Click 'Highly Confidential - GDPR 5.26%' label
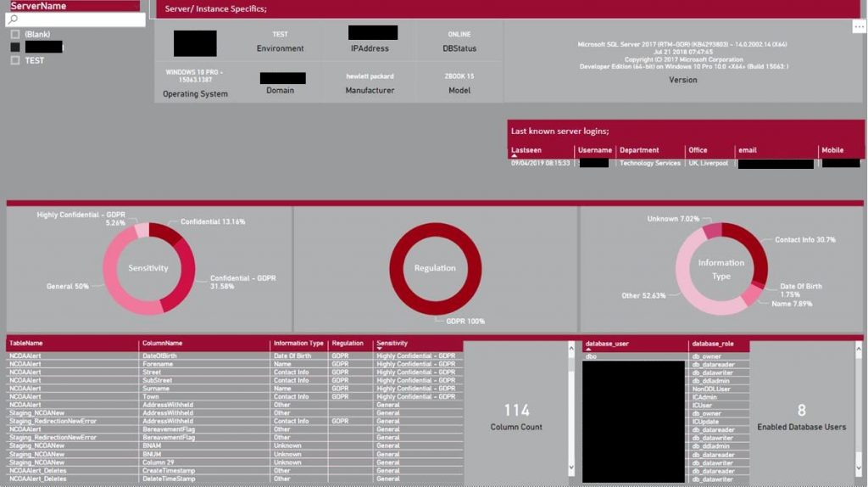The height and width of the screenshot is (487, 868). pyautogui.click(x=81, y=218)
